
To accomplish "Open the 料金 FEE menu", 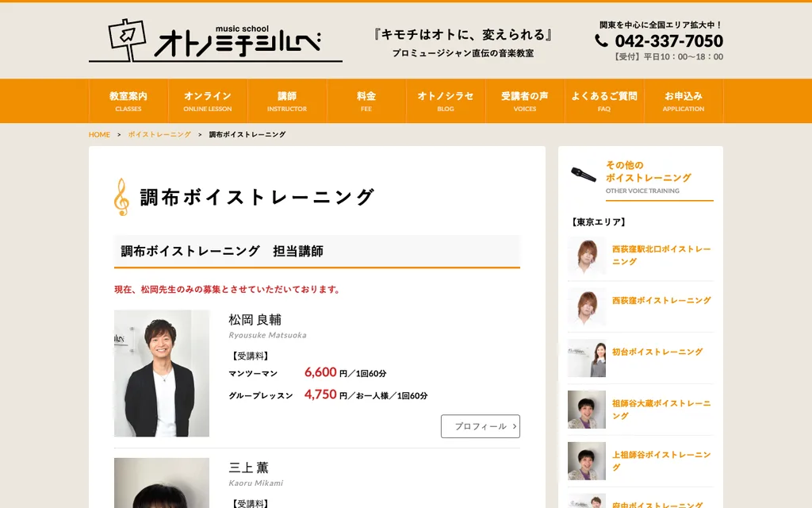I will coord(366,101).
